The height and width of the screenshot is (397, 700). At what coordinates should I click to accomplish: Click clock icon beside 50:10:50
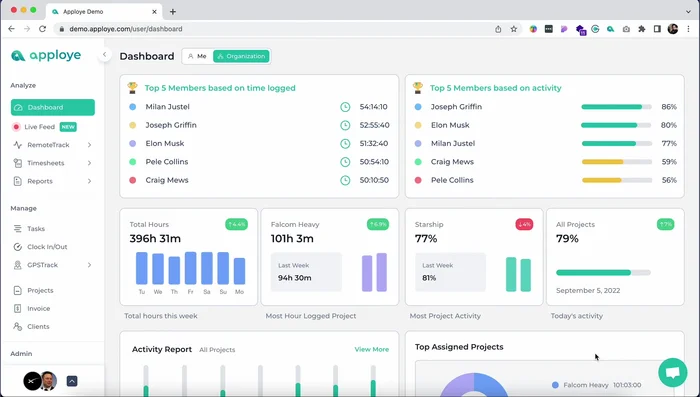[x=345, y=180]
